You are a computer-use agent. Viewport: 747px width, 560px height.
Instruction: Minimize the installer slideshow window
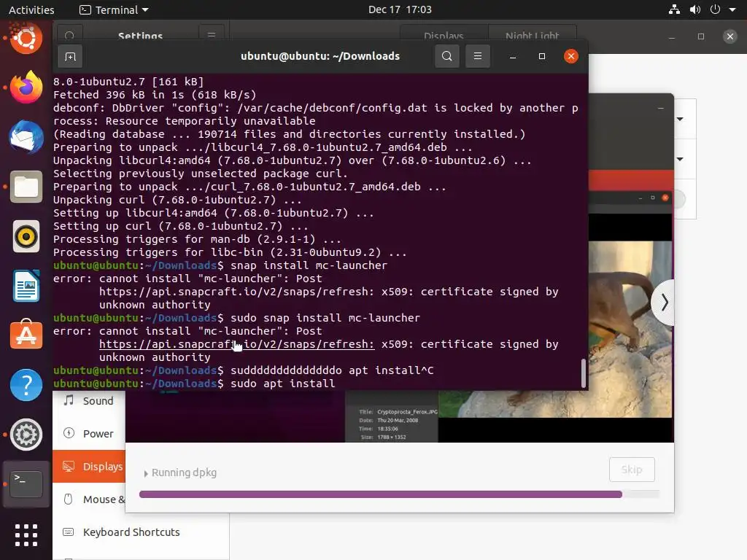[660, 109]
